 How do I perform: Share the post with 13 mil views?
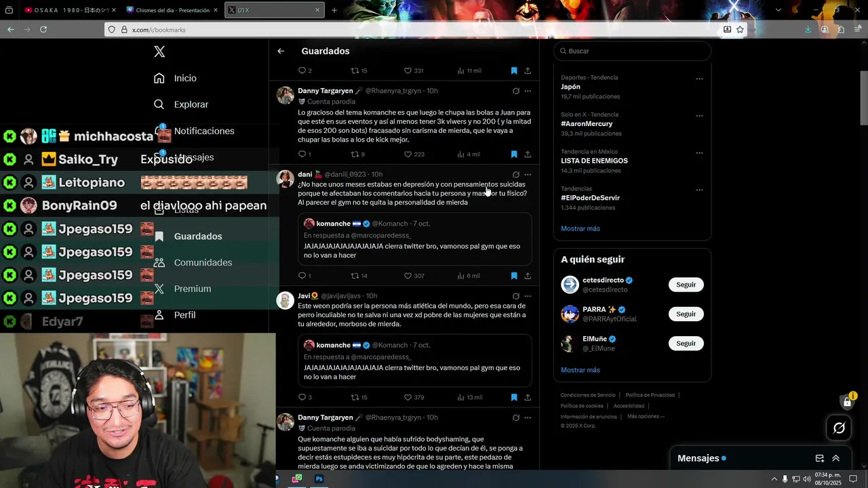click(528, 397)
